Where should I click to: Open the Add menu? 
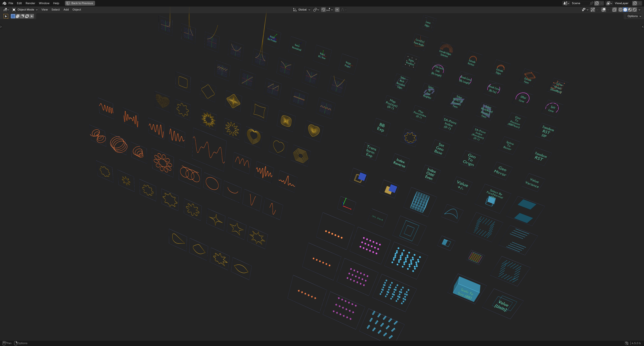click(x=66, y=10)
